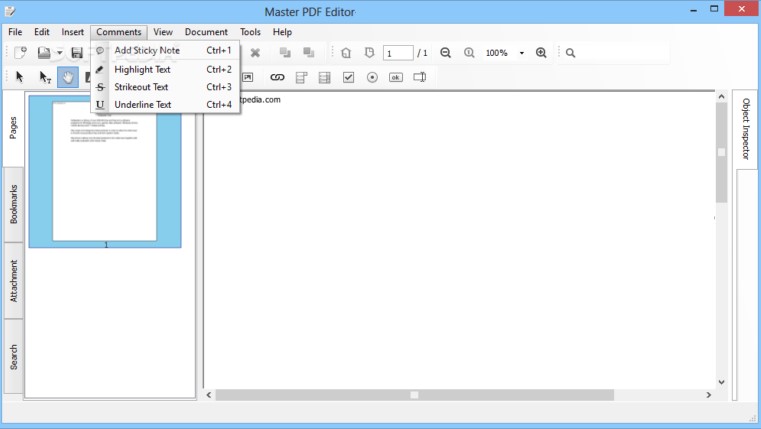
Task: Open the Insert menu
Action: tap(72, 32)
